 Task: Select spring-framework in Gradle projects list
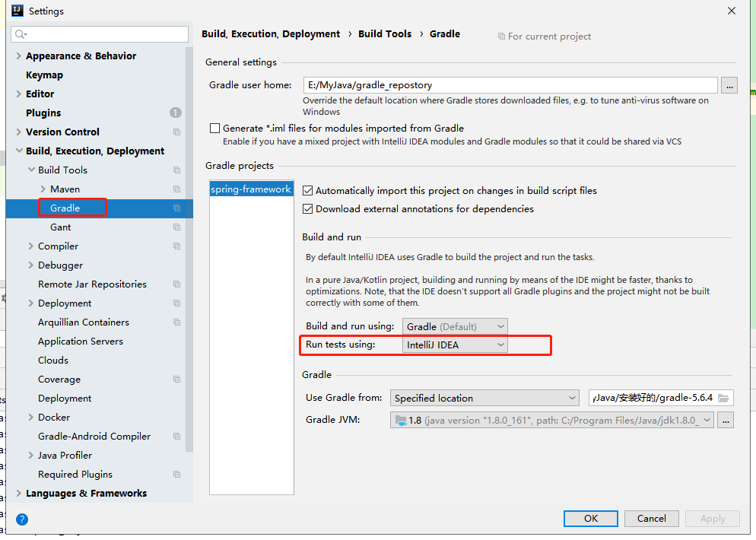pos(251,189)
